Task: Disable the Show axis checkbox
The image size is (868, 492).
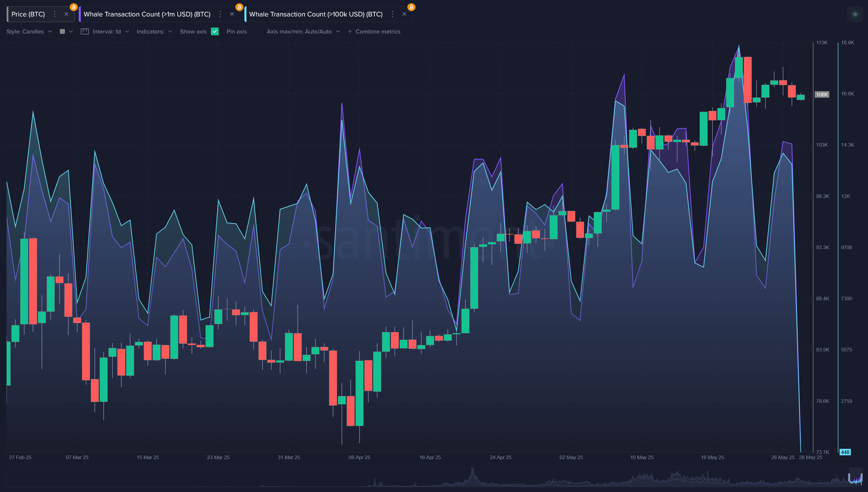Action: click(215, 31)
